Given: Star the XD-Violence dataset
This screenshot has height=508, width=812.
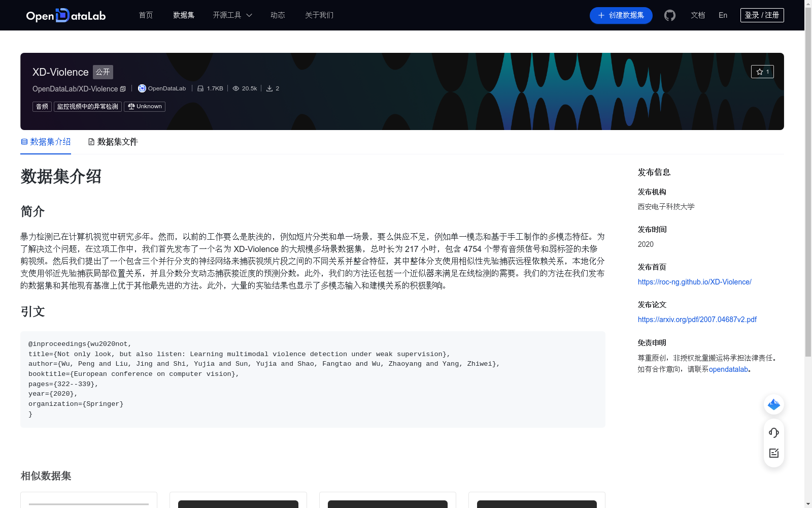Looking at the screenshot, I should [762, 72].
